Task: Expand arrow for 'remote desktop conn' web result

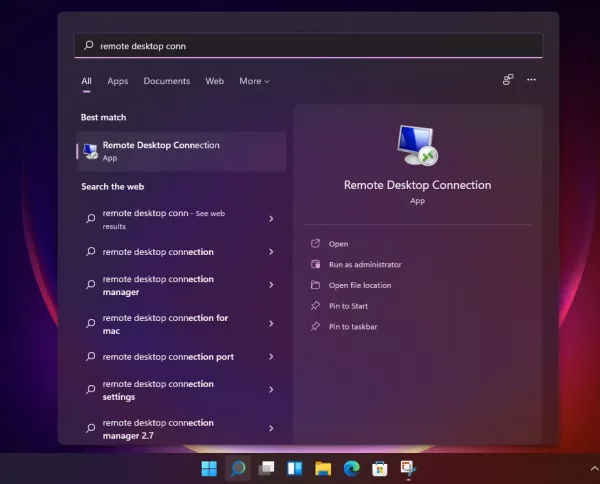Action: (x=271, y=219)
